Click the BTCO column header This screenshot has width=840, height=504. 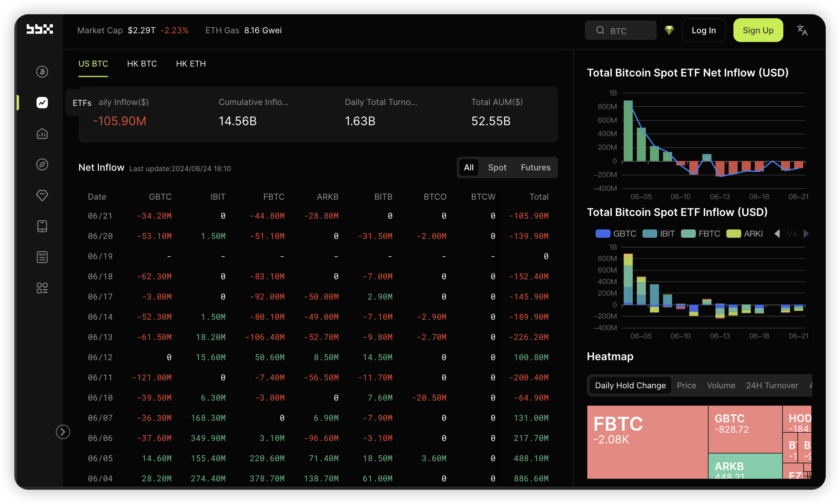pos(435,197)
